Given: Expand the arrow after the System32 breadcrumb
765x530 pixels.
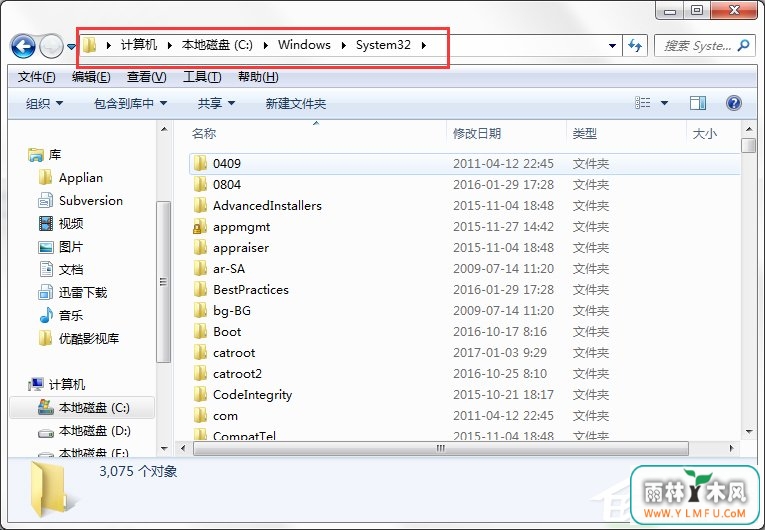Looking at the screenshot, I should (x=423, y=45).
